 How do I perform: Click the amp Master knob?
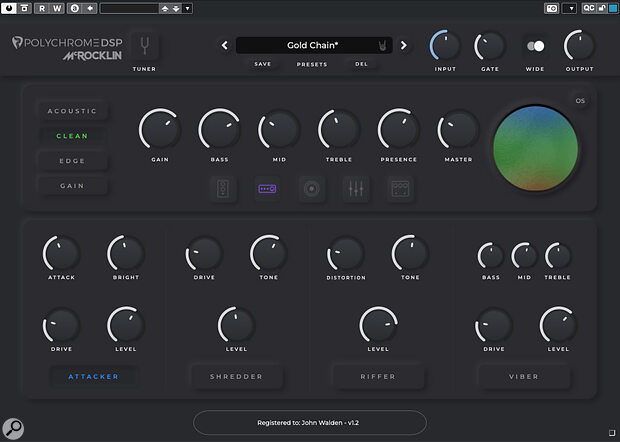pyautogui.click(x=458, y=130)
